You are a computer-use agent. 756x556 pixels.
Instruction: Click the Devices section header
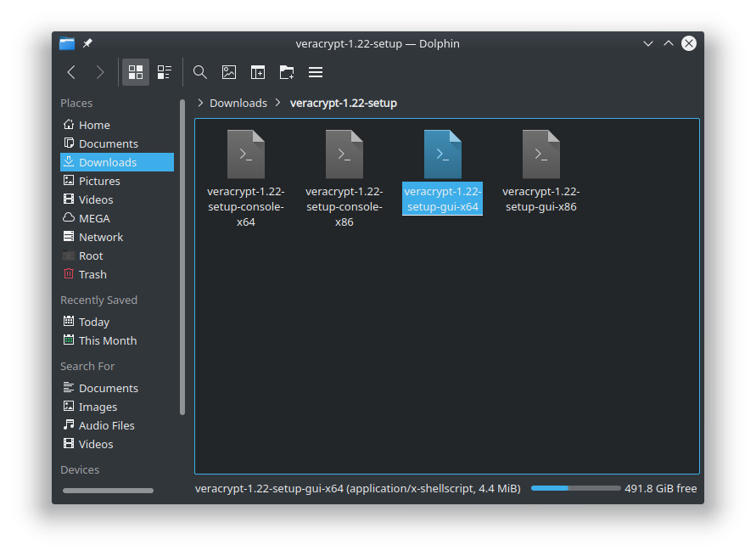point(80,469)
